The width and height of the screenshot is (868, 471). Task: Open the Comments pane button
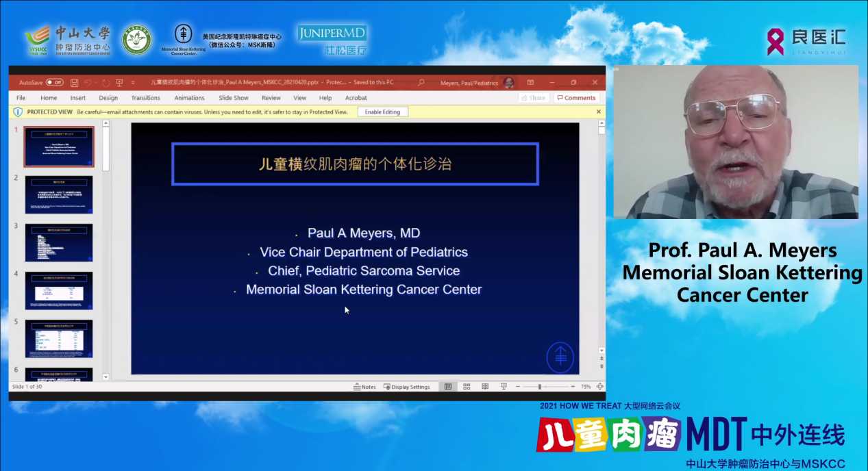coord(576,98)
